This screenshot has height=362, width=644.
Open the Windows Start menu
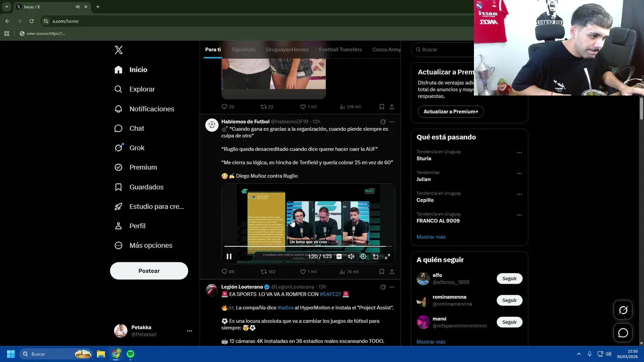coord(11,354)
